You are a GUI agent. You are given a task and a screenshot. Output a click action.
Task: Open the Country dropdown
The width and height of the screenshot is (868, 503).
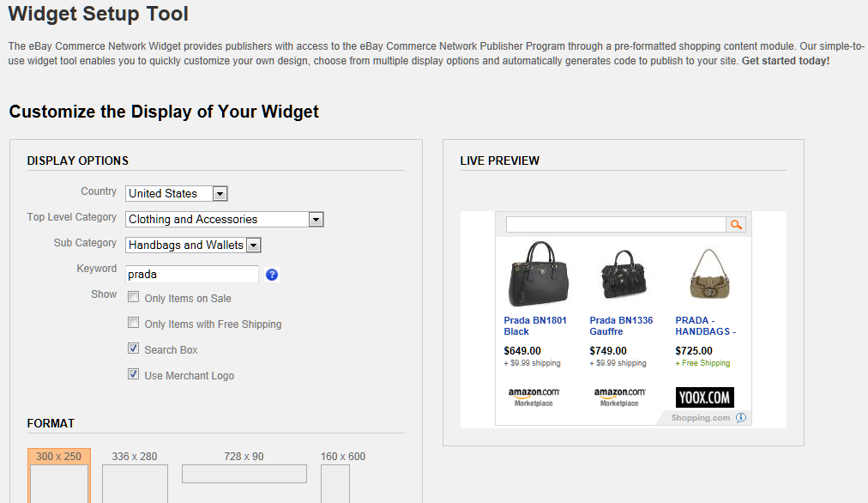220,194
